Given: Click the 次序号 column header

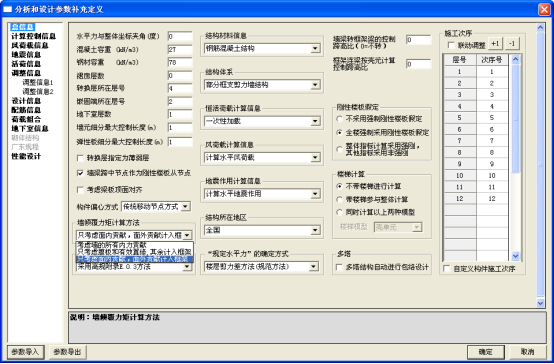Looking at the screenshot, I should pyautogui.click(x=492, y=60).
